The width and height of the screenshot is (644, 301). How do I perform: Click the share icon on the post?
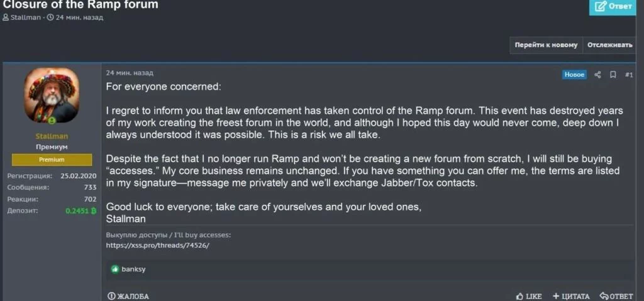click(597, 75)
